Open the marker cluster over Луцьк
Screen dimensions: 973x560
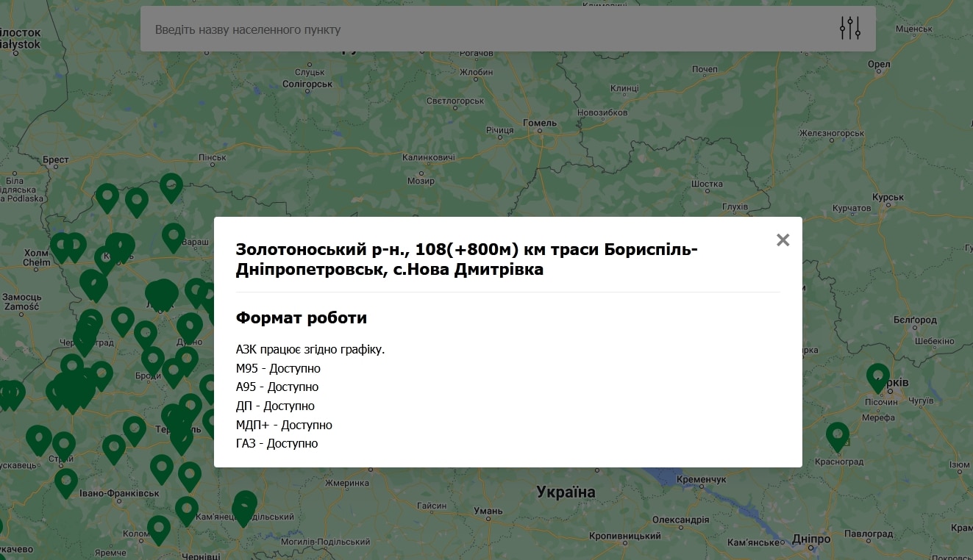[162, 292]
